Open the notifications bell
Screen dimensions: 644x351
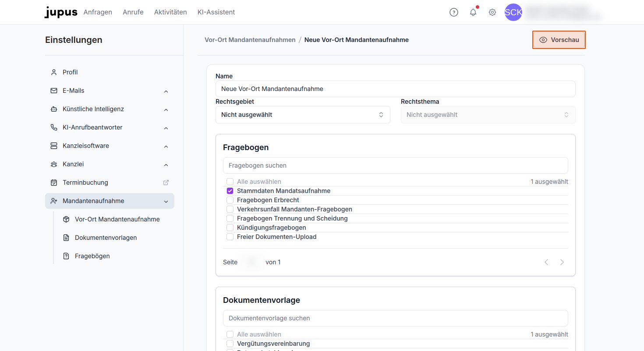[473, 12]
